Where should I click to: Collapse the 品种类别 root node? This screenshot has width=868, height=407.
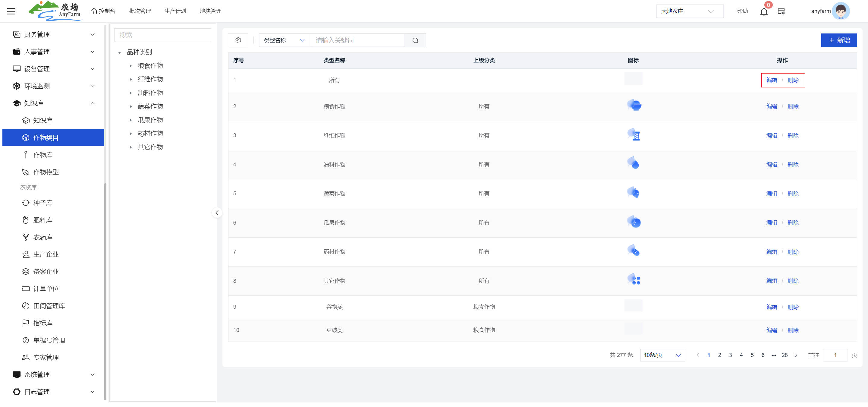pos(119,52)
